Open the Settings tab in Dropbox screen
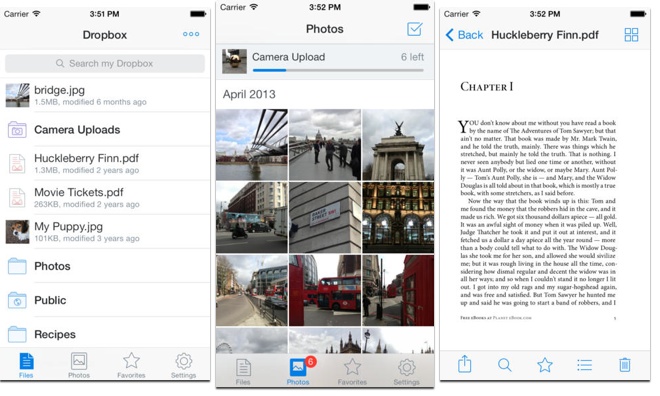The width and height of the screenshot is (660, 396). pyautogui.click(x=184, y=365)
